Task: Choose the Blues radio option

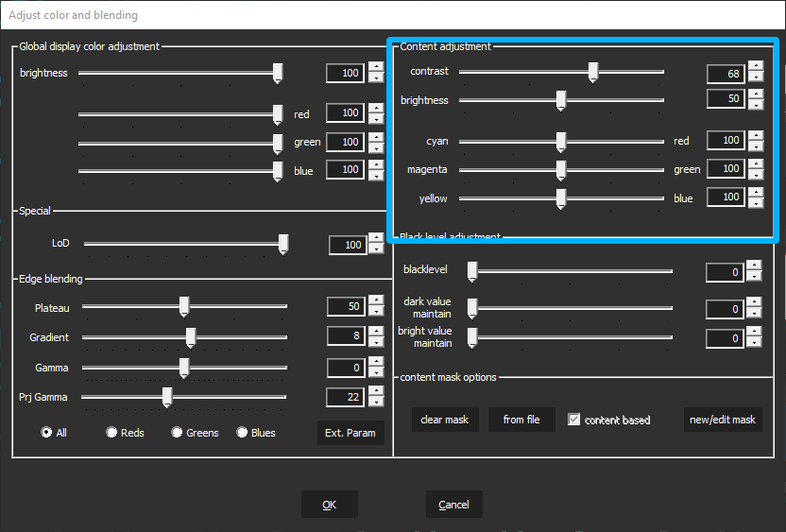Action: 242,432
